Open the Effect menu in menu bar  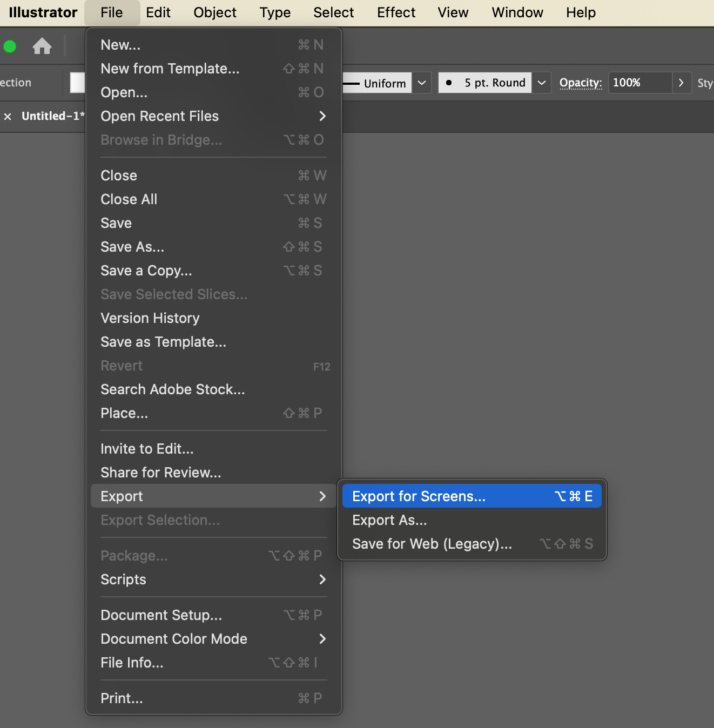[x=396, y=12]
